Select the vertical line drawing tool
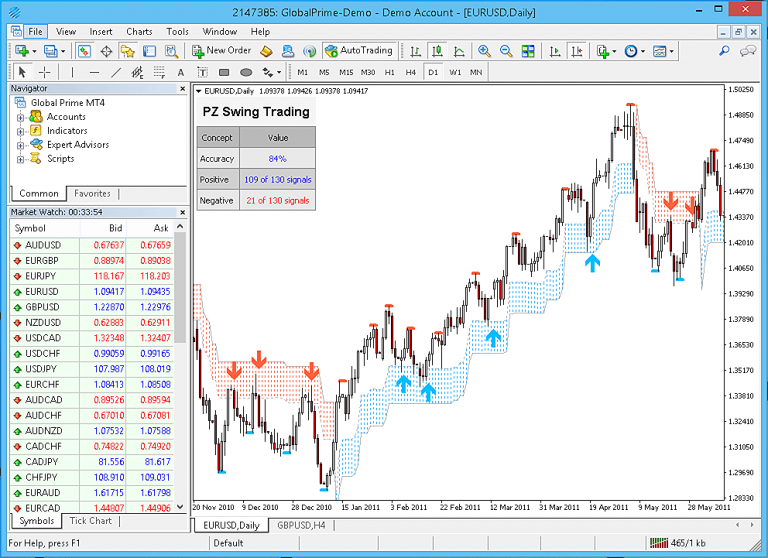The width and height of the screenshot is (768, 558). point(71,72)
